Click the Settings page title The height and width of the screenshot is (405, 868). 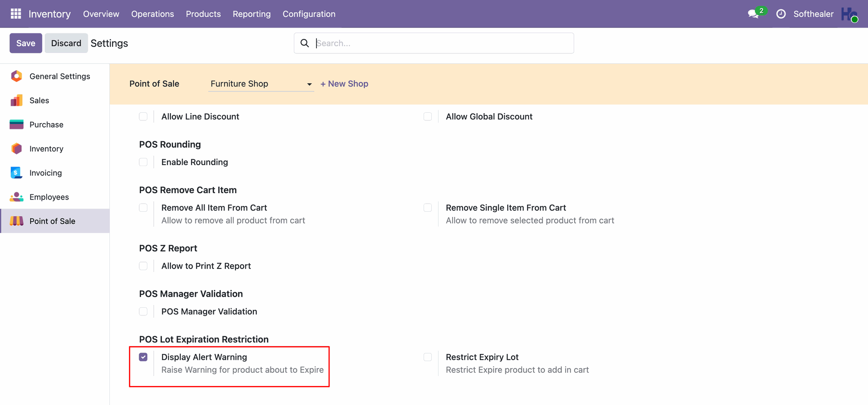click(109, 43)
